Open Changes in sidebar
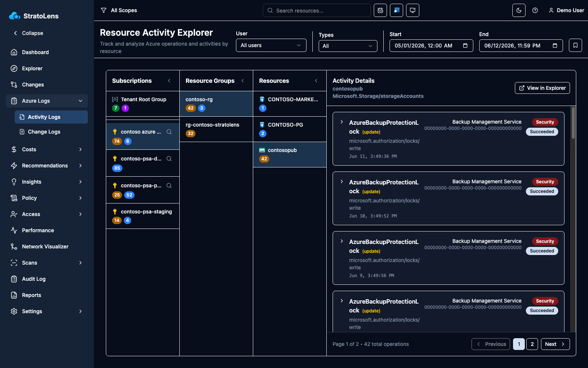The width and height of the screenshot is (588, 368). (47, 85)
